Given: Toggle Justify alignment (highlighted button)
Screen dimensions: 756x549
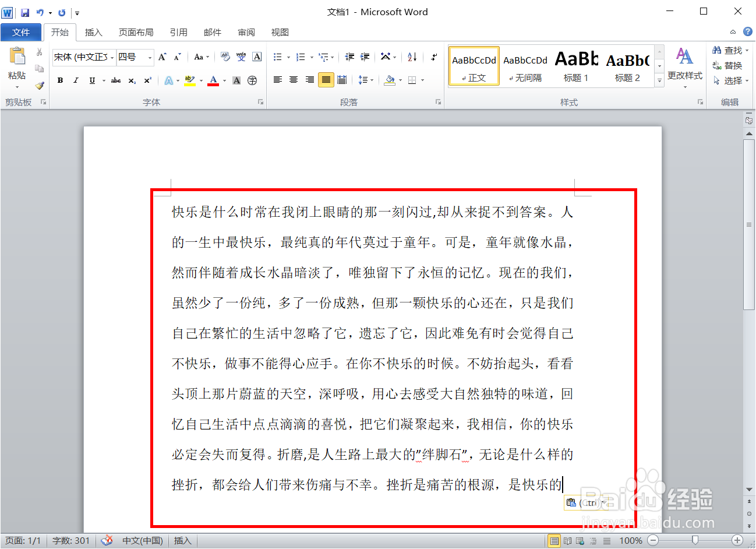Looking at the screenshot, I should 326,80.
